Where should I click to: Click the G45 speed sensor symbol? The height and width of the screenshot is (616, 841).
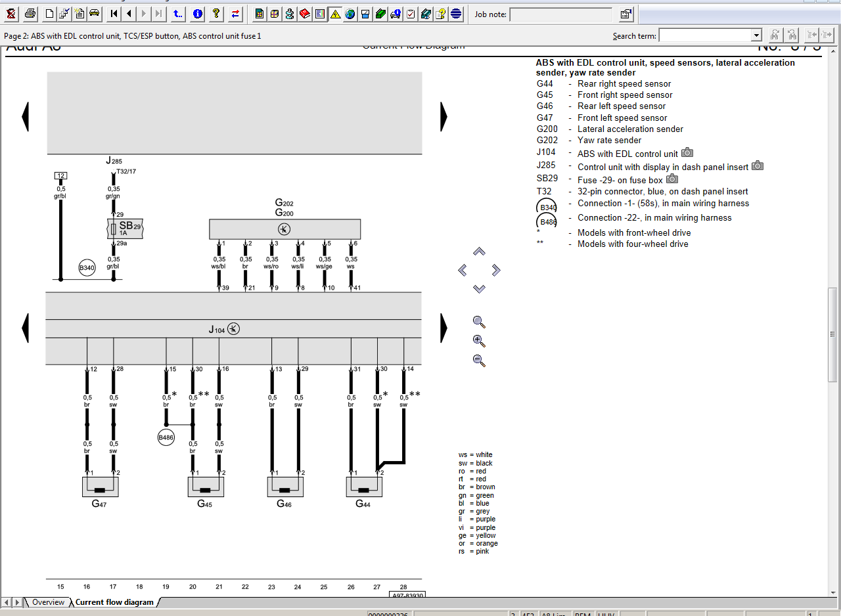(x=206, y=487)
